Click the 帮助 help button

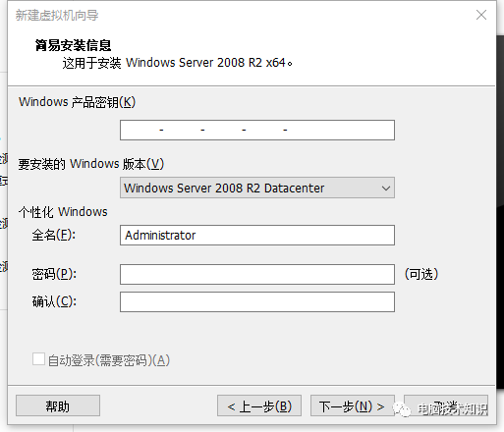pyautogui.click(x=58, y=405)
